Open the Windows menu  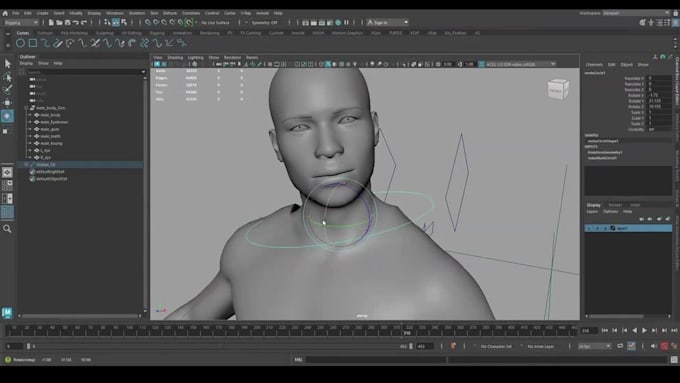[x=114, y=13]
